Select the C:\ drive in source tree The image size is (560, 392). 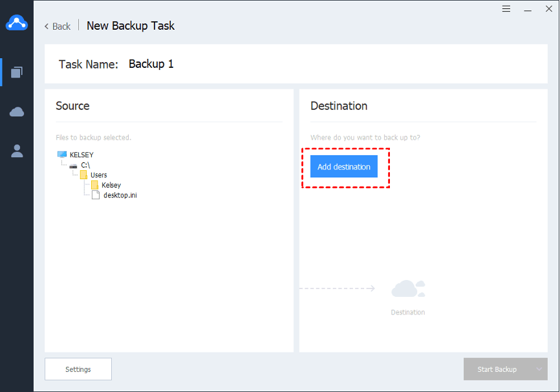pos(85,165)
